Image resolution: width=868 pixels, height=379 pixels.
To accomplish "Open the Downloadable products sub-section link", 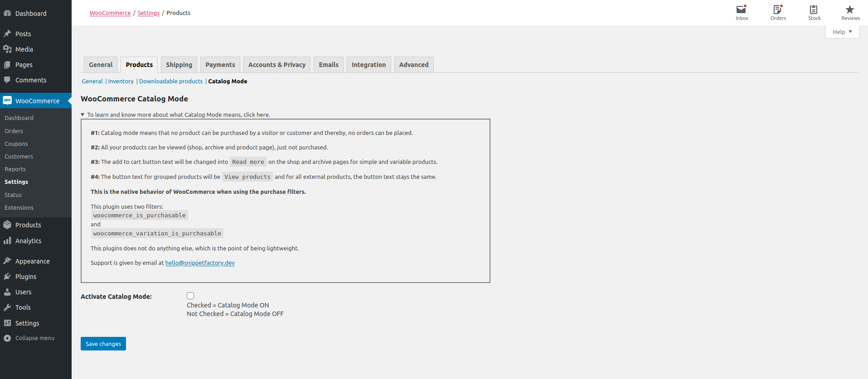I will pos(171,81).
